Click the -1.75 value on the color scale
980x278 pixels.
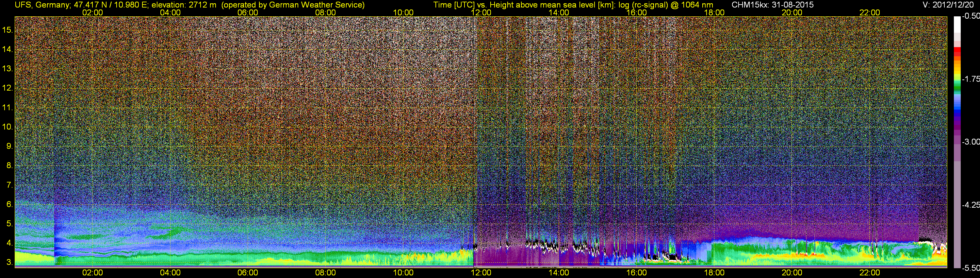(971, 79)
